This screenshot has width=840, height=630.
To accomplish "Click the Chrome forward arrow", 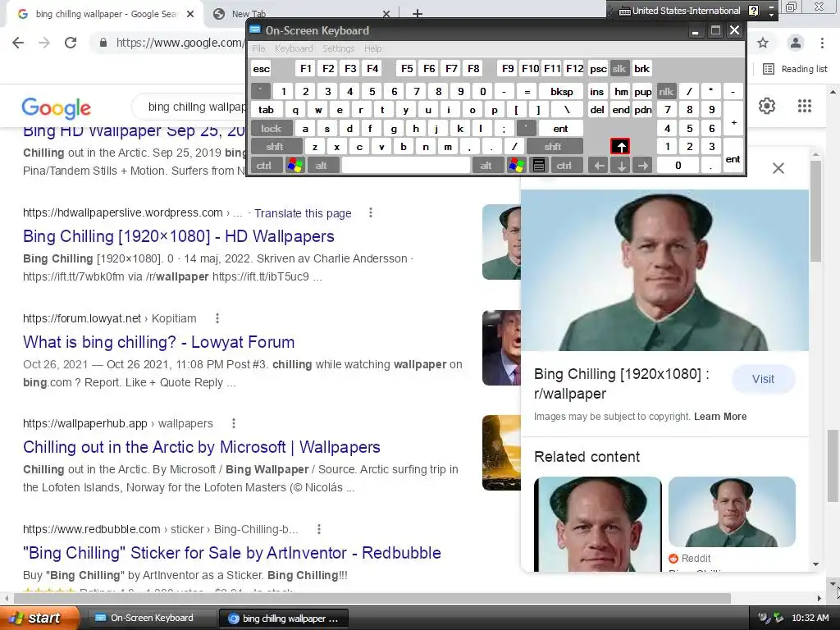I will click(x=44, y=43).
